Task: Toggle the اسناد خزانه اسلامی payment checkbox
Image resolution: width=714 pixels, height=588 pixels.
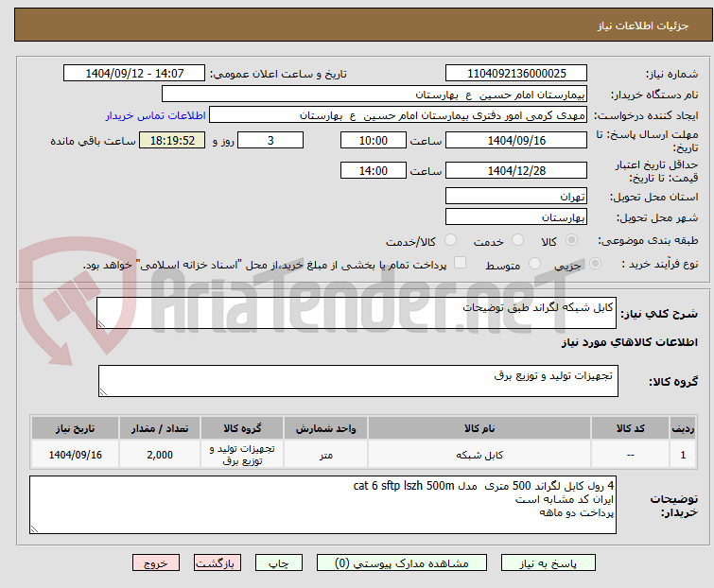Action: pyautogui.click(x=461, y=263)
